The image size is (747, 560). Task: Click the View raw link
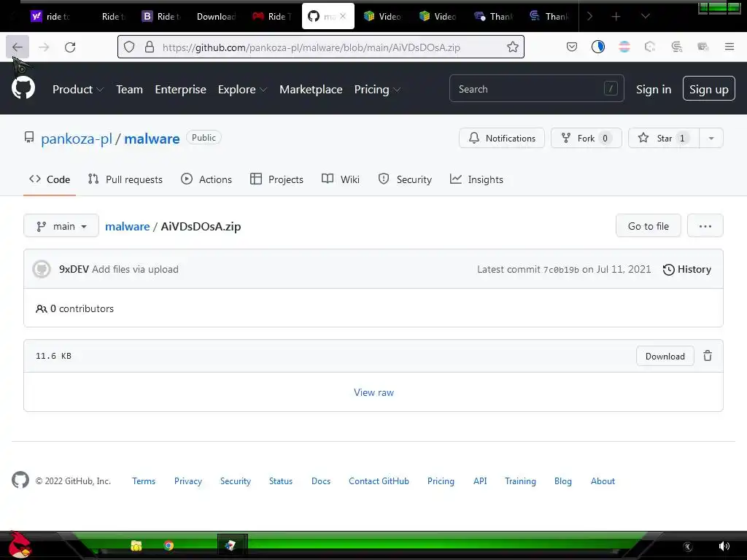(x=374, y=392)
